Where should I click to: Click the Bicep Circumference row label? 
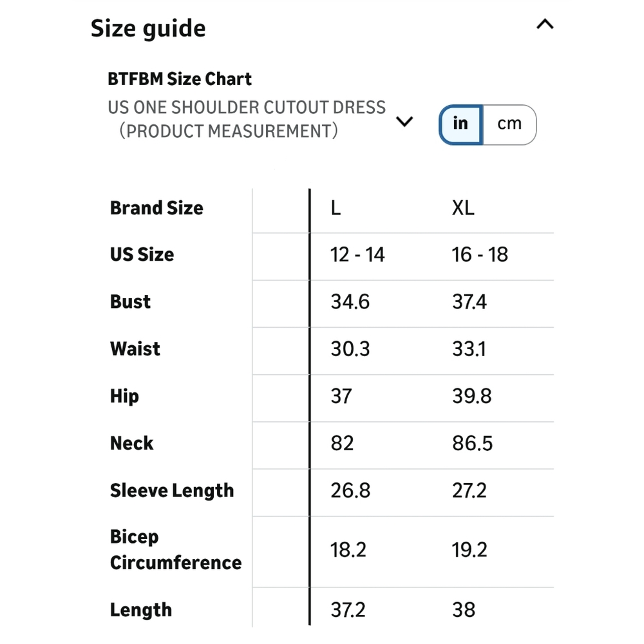(x=176, y=549)
